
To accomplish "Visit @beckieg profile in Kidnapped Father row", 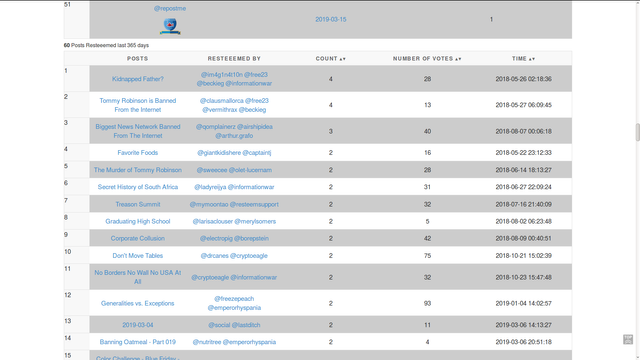I will [210, 83].
